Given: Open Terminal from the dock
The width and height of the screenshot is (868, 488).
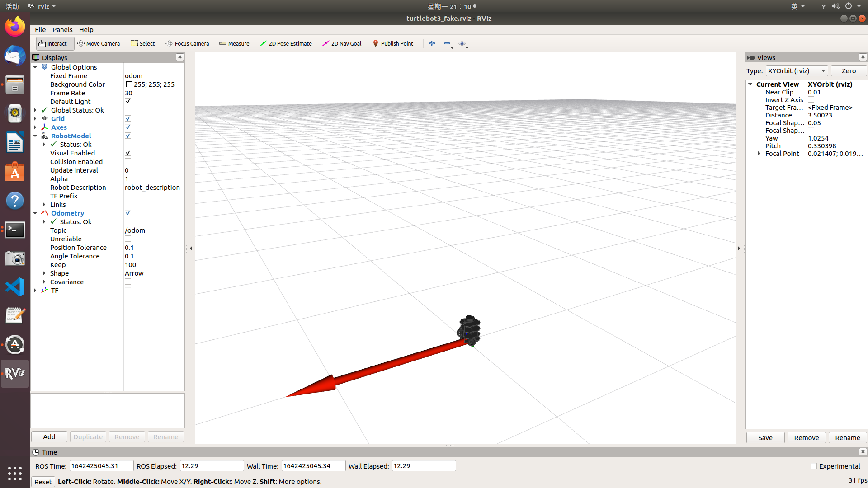Looking at the screenshot, I should [15, 230].
